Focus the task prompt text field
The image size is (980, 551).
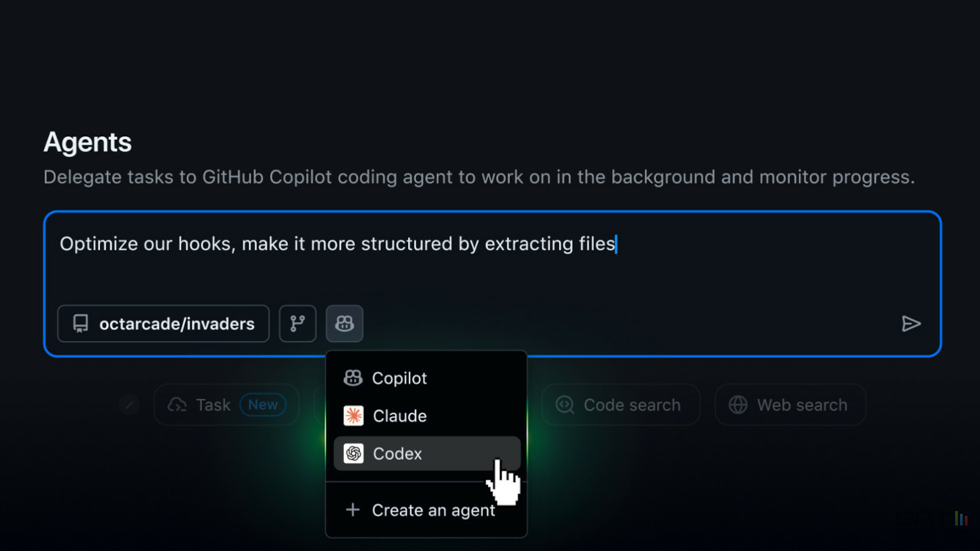click(x=492, y=262)
